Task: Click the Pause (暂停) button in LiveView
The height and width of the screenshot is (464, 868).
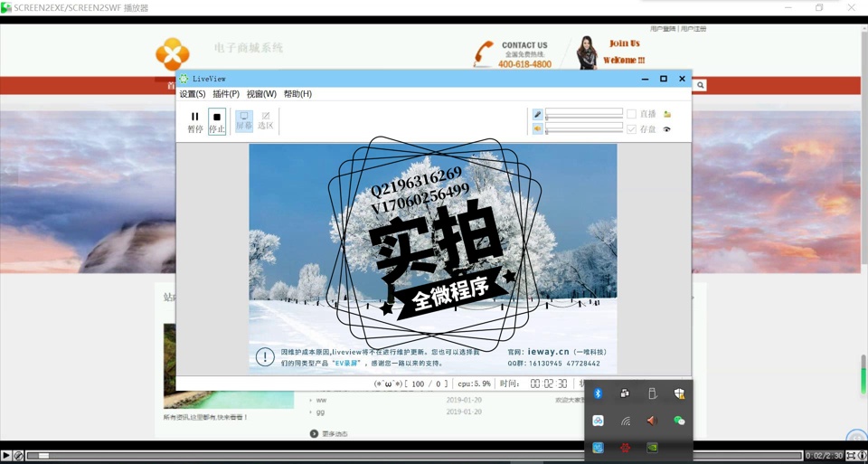Action: [195, 122]
